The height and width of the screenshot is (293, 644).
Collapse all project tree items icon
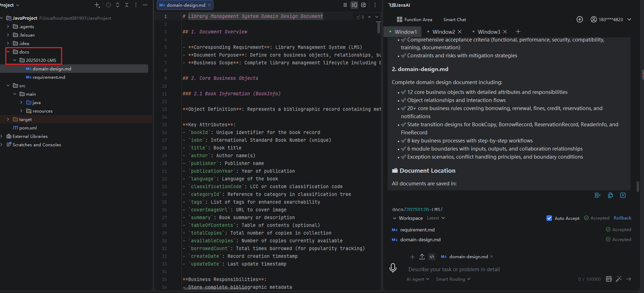point(127,5)
